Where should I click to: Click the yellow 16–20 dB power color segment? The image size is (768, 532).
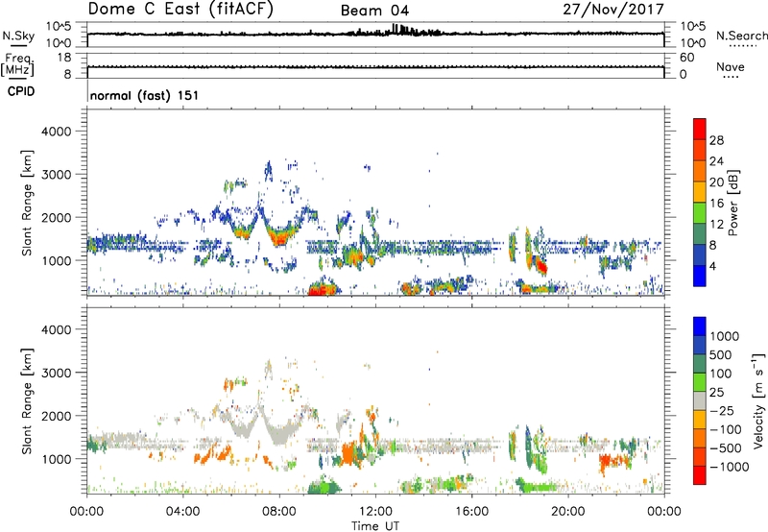click(700, 191)
